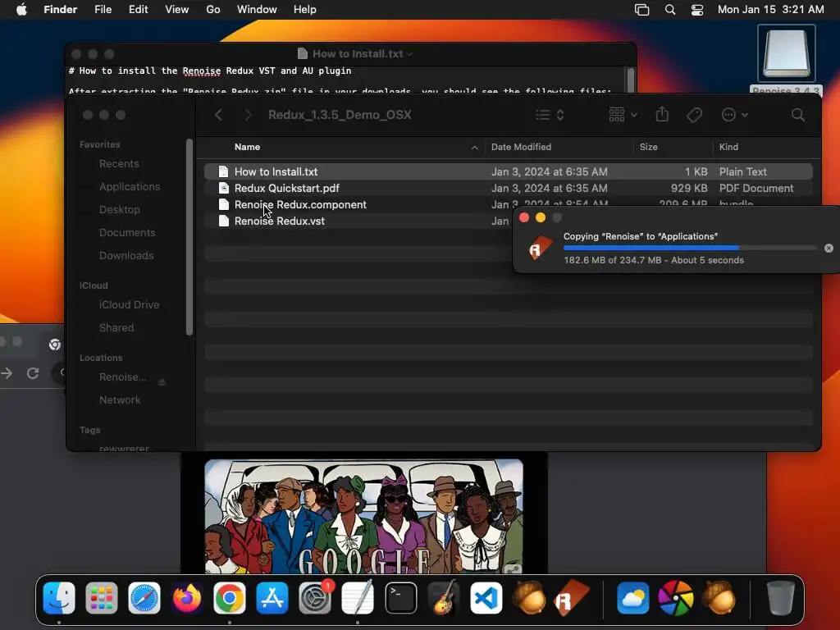Select Network in Finder sidebar
Viewport: 840px width, 630px height.
pyautogui.click(x=120, y=399)
